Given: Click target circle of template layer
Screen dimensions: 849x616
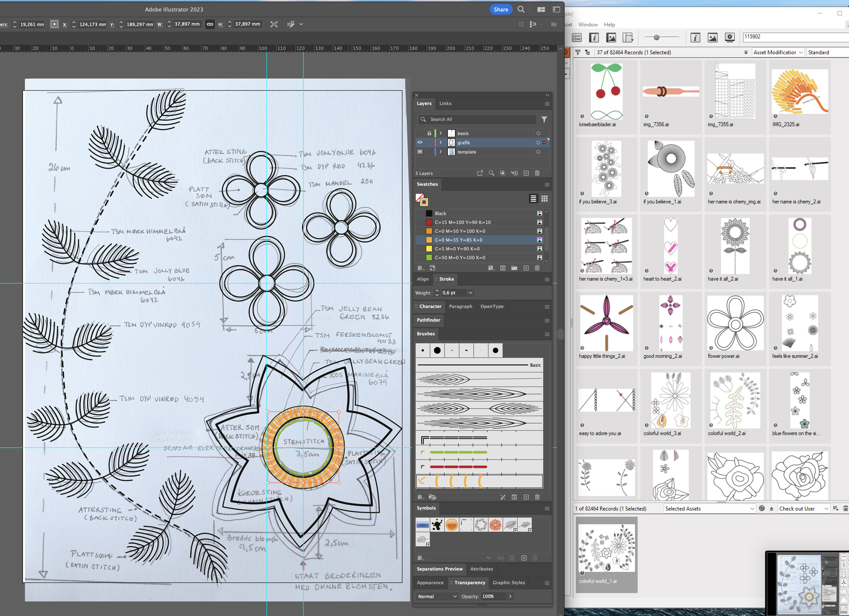Looking at the screenshot, I should click(538, 152).
